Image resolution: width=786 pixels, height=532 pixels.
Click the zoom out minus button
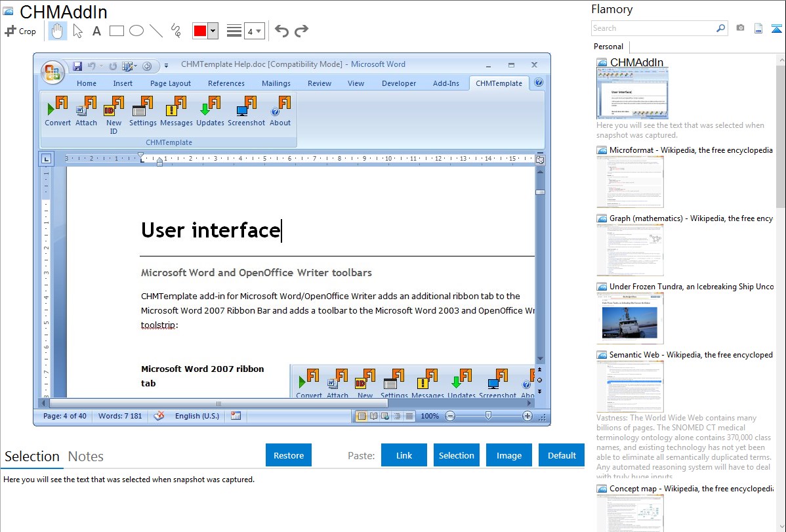450,416
